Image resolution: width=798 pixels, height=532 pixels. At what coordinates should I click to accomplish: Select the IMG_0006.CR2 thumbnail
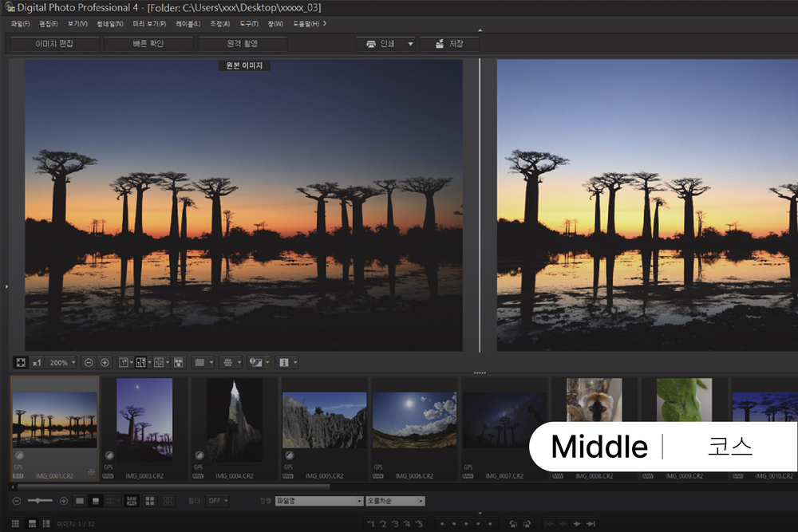coord(414,428)
